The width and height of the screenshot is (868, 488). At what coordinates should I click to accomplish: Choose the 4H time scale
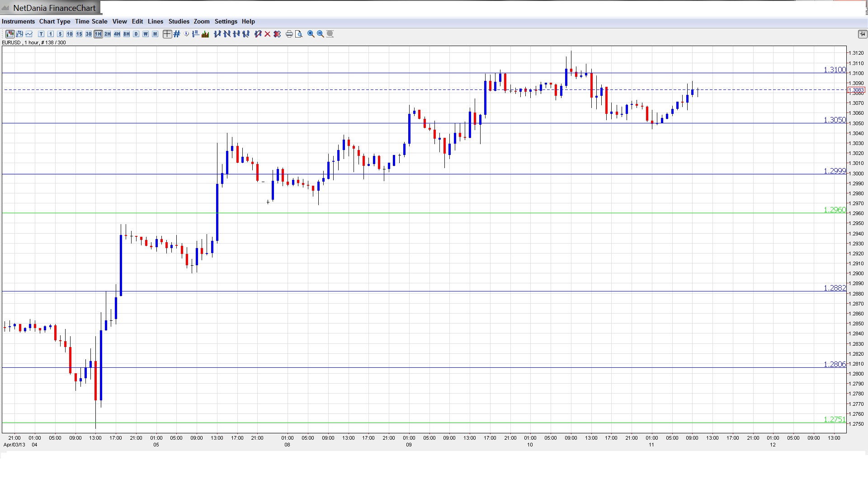pyautogui.click(x=117, y=34)
